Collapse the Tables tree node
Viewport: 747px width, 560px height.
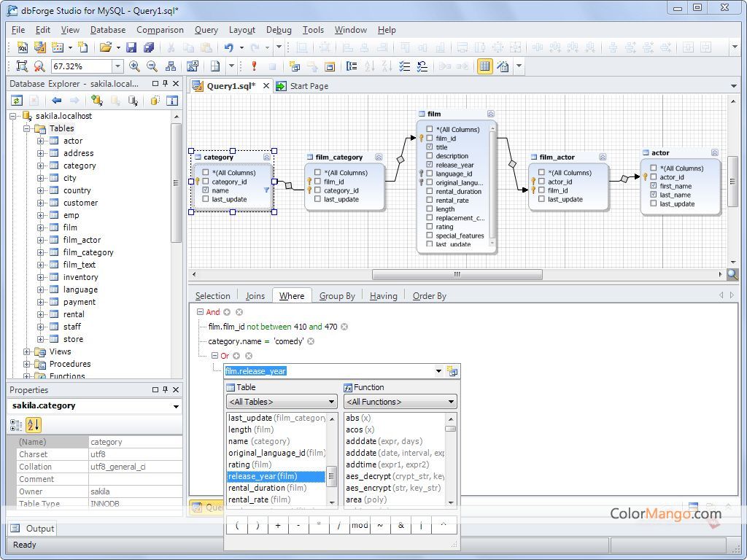(27, 128)
